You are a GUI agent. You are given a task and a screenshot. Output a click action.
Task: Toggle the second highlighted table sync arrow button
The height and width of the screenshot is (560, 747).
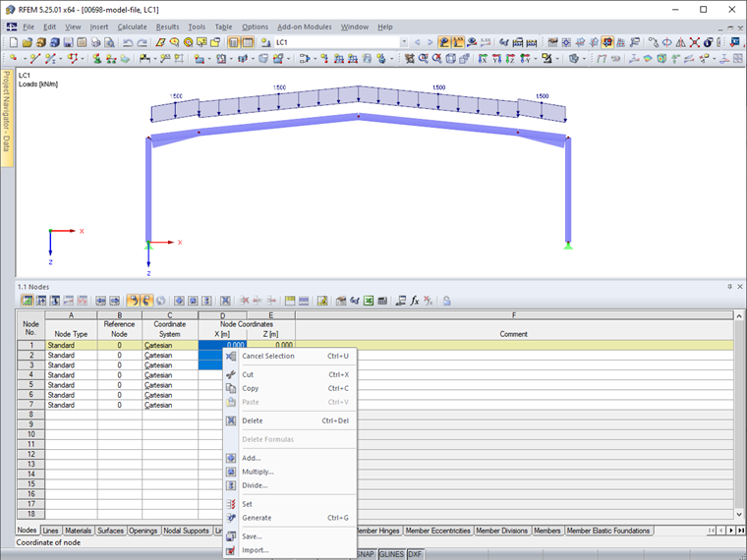(x=146, y=301)
